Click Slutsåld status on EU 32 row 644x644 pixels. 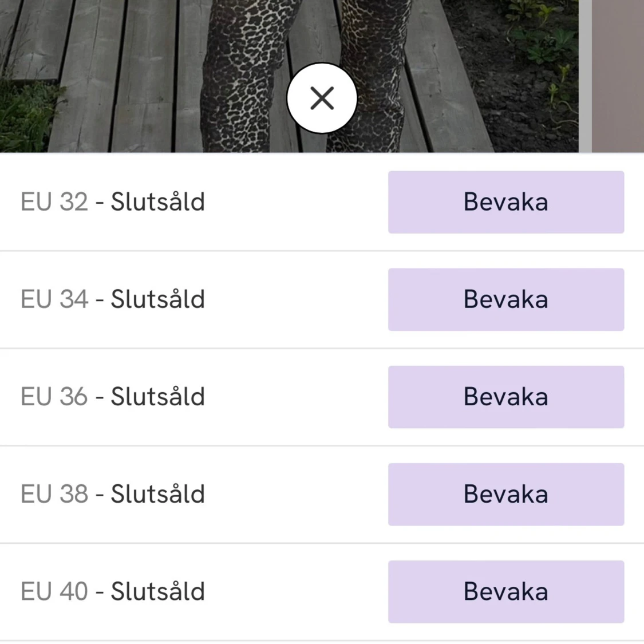pyautogui.click(x=157, y=202)
